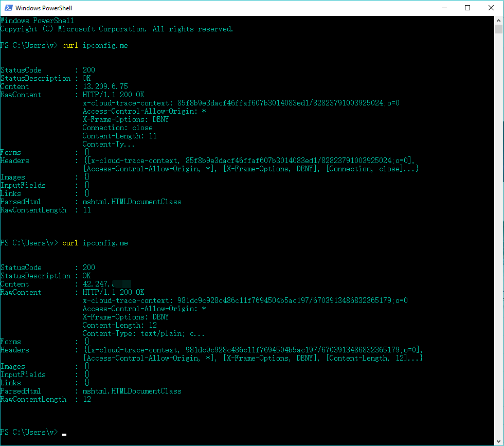Click the partially hidden 42.247 IP address

click(x=107, y=284)
